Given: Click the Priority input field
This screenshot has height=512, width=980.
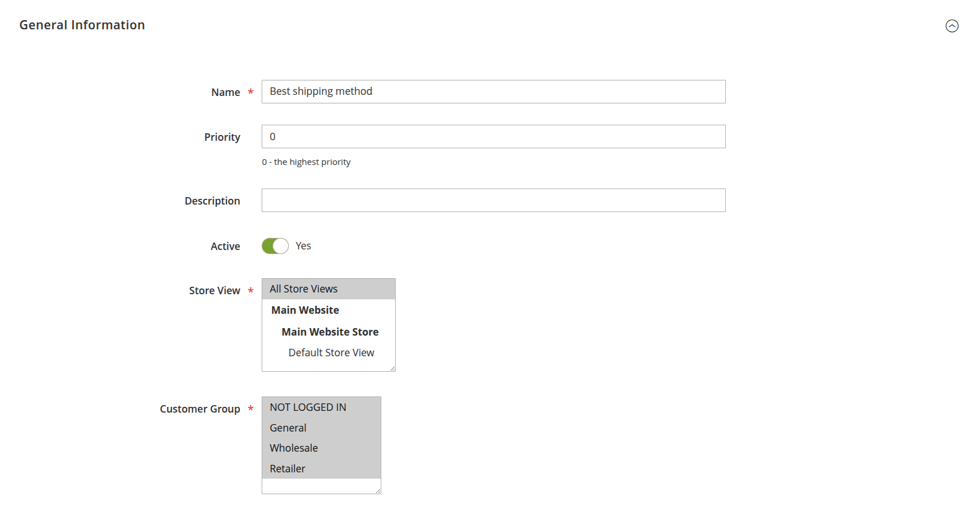Looking at the screenshot, I should coord(493,136).
